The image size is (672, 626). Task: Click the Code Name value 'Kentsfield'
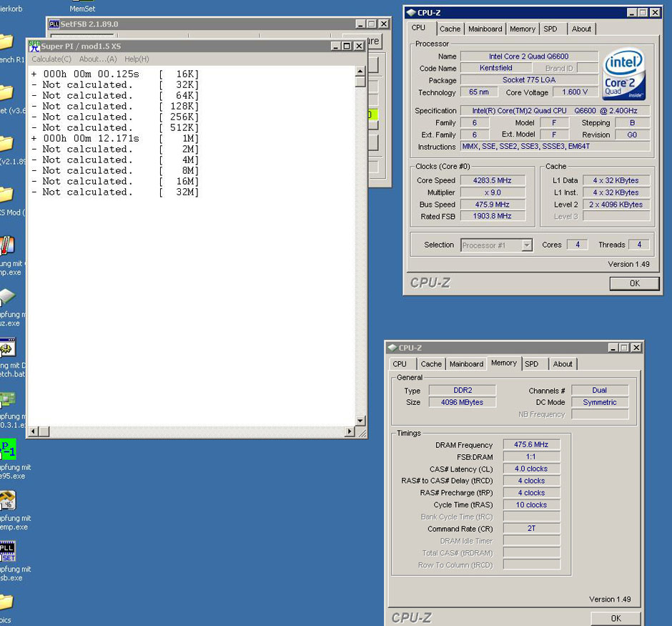pos(496,68)
